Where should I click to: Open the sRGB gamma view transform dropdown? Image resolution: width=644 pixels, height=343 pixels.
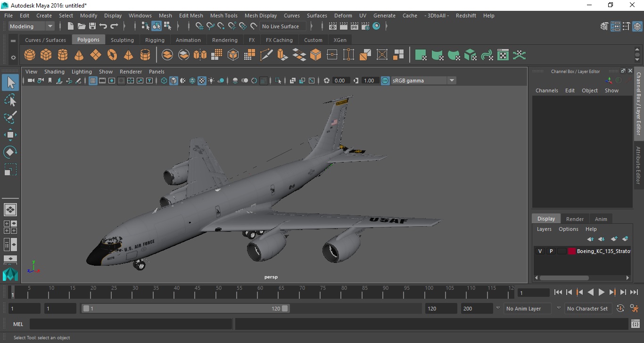click(423, 81)
